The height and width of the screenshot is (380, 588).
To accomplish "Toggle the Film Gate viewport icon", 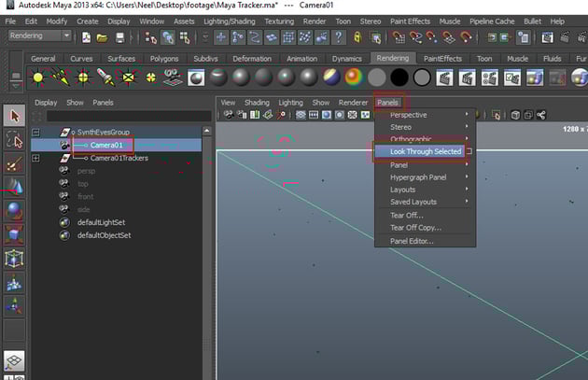I will coord(314,115).
